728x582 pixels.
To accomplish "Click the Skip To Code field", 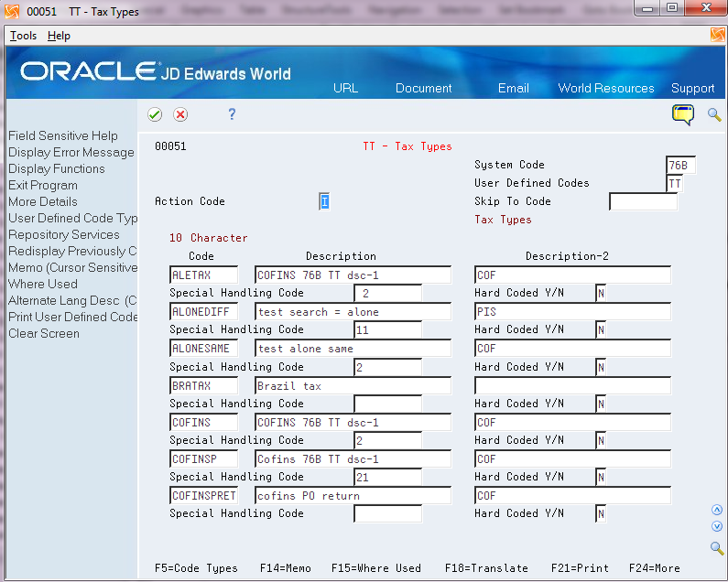I will tap(643, 201).
